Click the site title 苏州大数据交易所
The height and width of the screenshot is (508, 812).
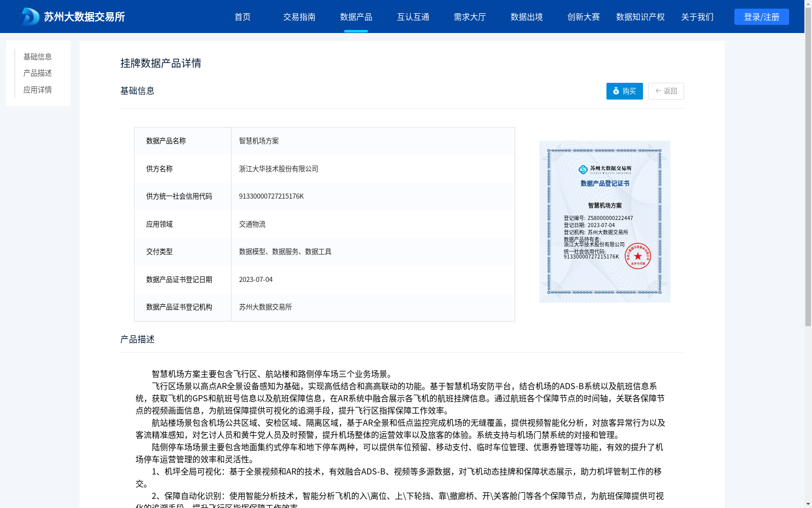[x=84, y=17]
